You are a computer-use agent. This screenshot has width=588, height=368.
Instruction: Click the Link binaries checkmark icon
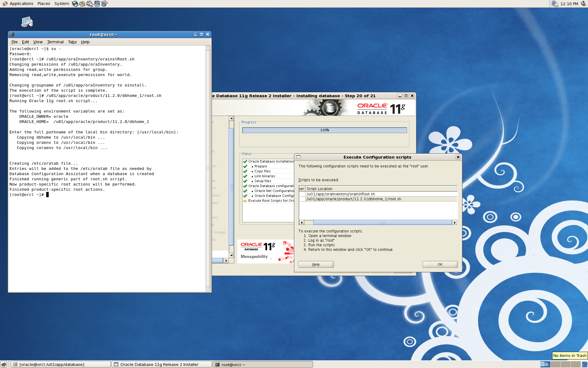[x=245, y=176]
